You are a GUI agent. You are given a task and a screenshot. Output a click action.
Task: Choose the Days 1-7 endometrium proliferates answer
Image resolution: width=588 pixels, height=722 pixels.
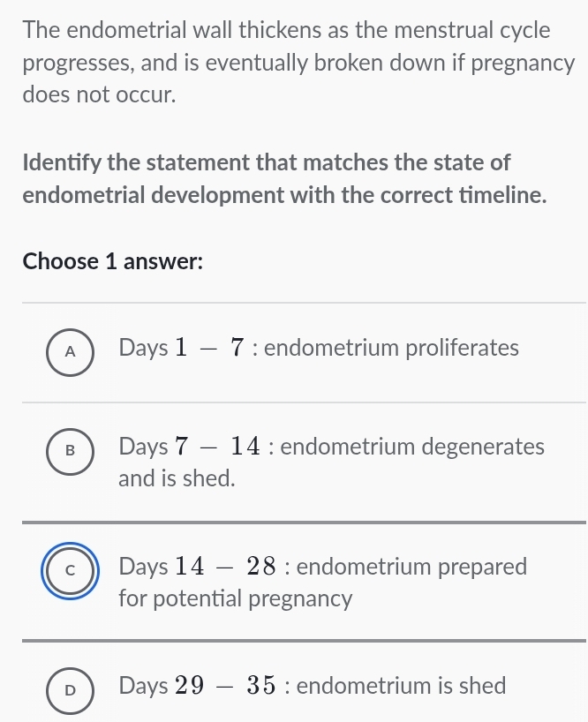(x=318, y=348)
